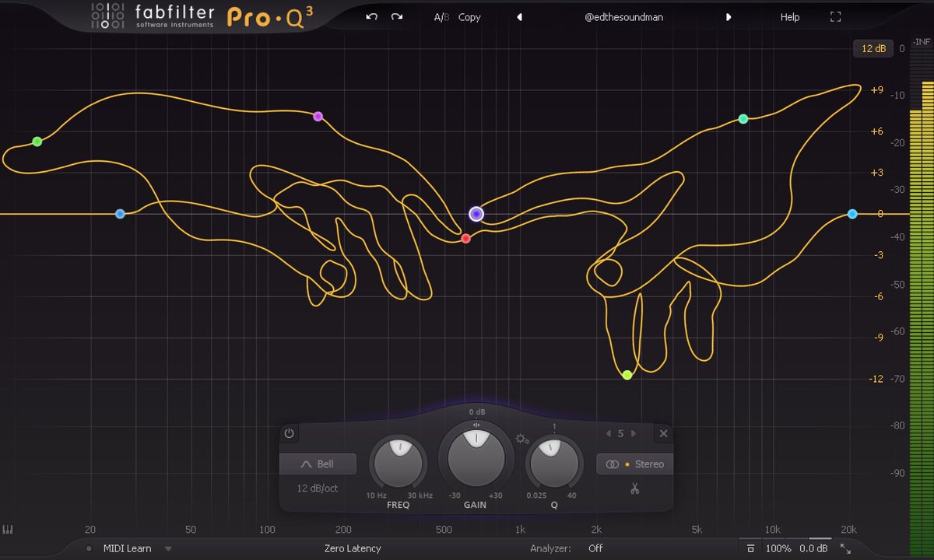Go to the next preset with right arrow
The width and height of the screenshot is (934, 560).
click(x=729, y=17)
